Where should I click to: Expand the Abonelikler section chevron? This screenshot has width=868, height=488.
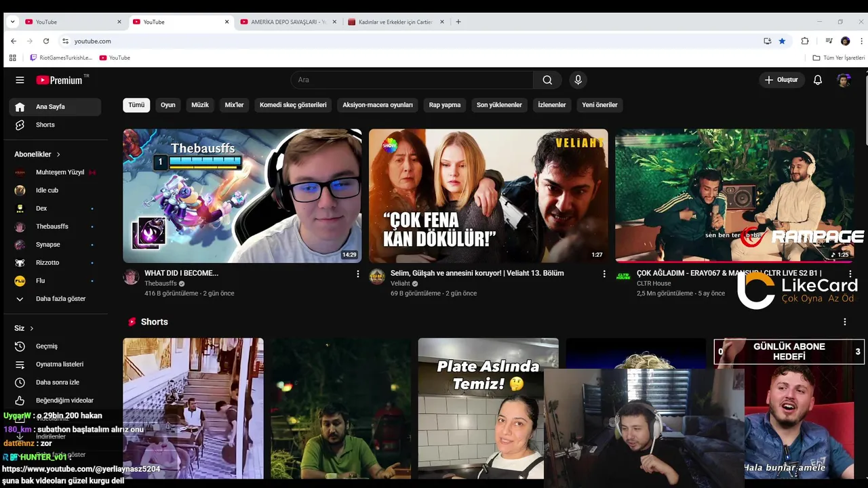pyautogui.click(x=58, y=155)
